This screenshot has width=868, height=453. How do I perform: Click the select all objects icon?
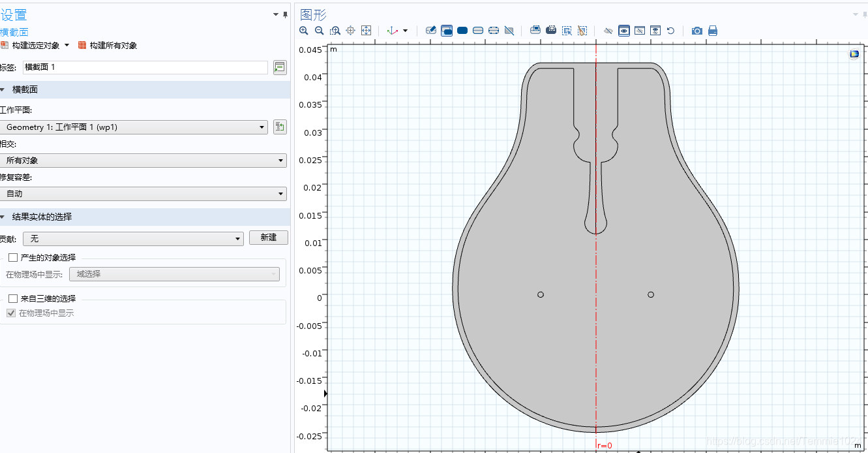point(535,31)
